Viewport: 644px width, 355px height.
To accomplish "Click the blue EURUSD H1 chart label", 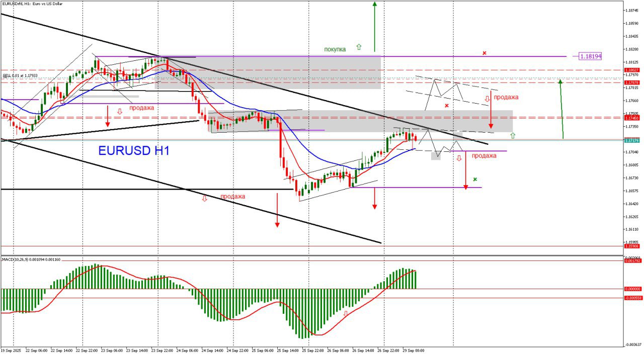I will click(134, 151).
